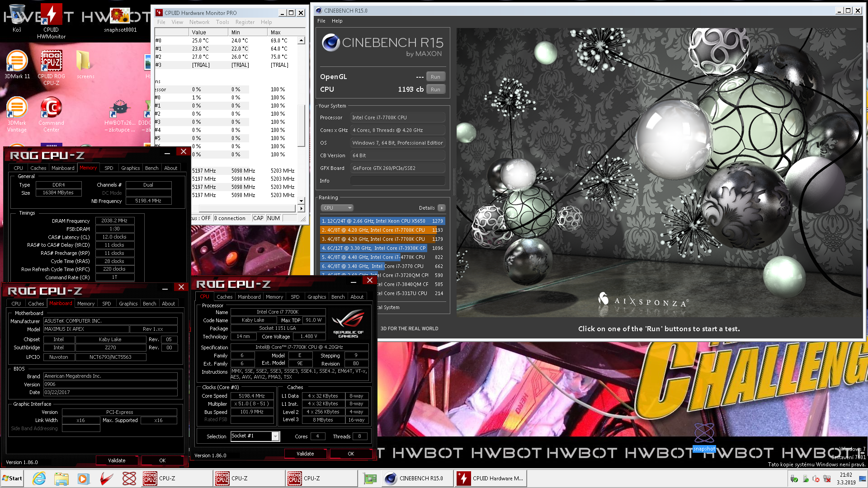Click DRAM Frequency value 2038.2 MHz
Image resolution: width=868 pixels, height=488 pixels.
pos(114,221)
